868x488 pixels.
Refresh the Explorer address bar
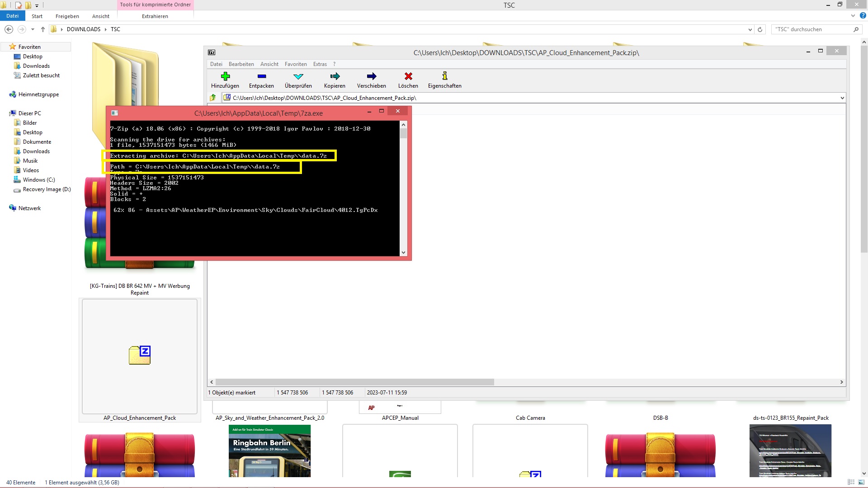point(760,29)
